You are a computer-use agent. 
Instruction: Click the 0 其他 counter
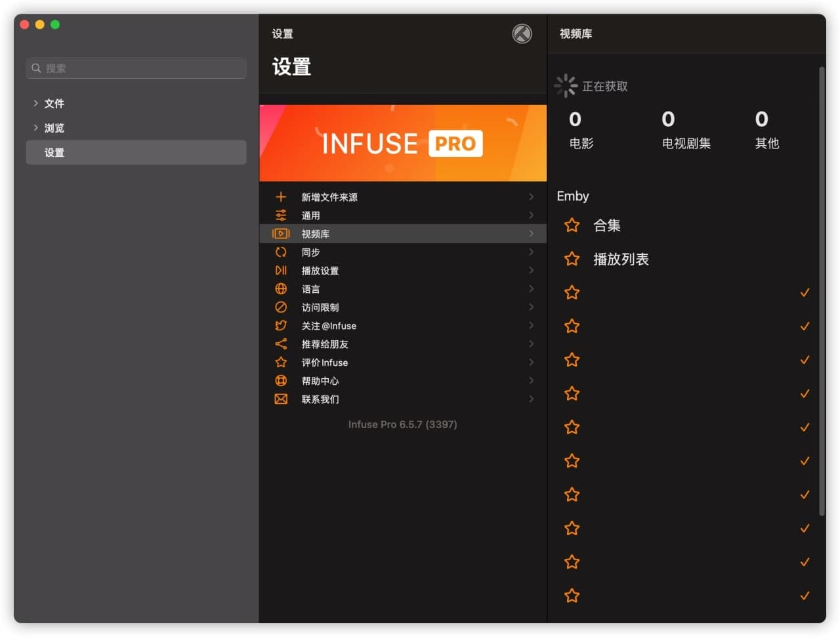click(x=766, y=130)
